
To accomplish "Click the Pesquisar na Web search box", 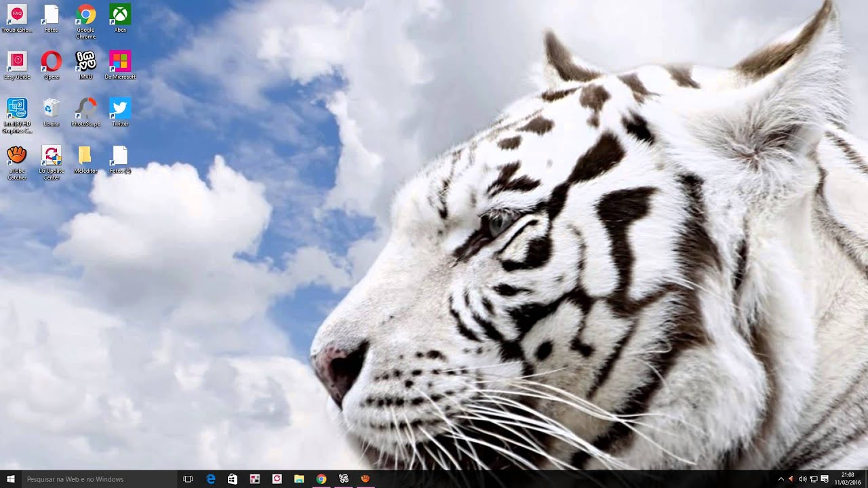I will pos(99,479).
